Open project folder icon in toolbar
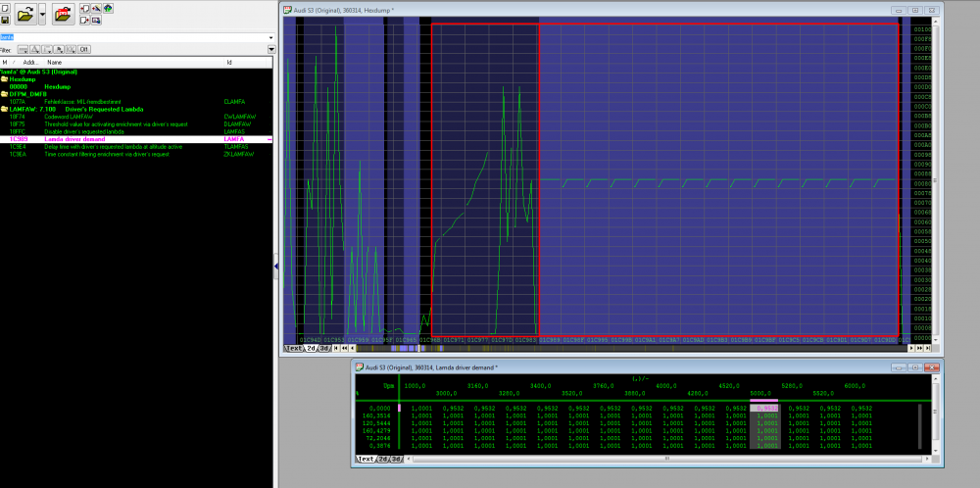 (25, 13)
